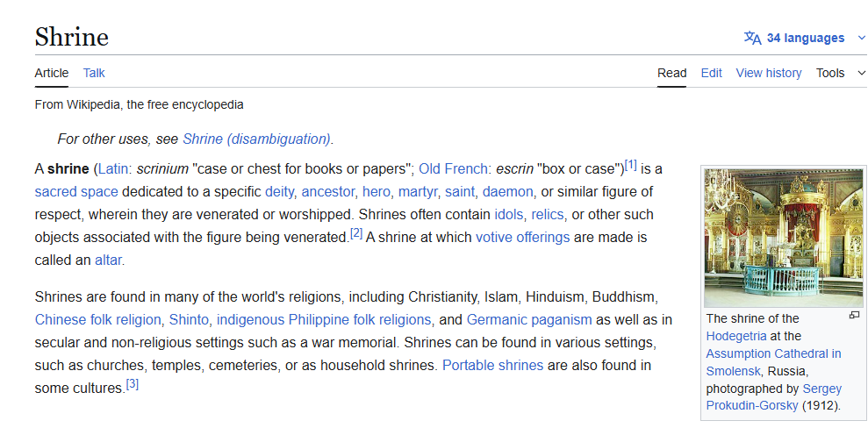Select the Article tab

pyautogui.click(x=52, y=73)
